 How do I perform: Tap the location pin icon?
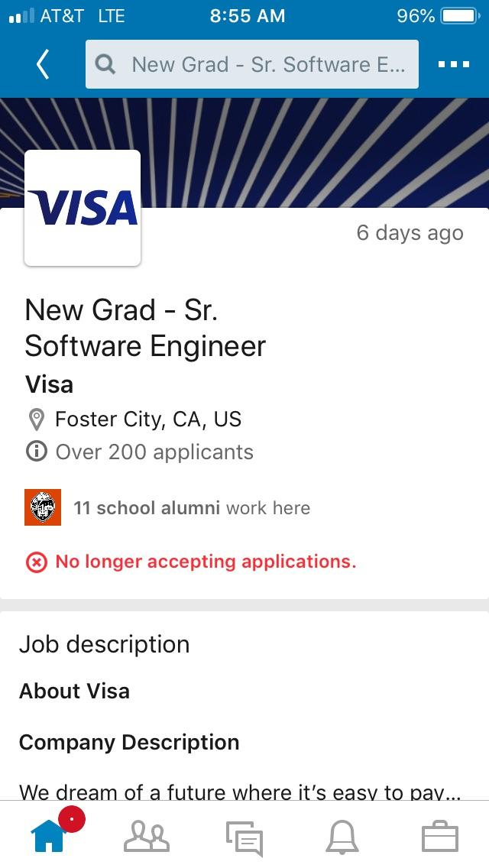click(x=36, y=419)
